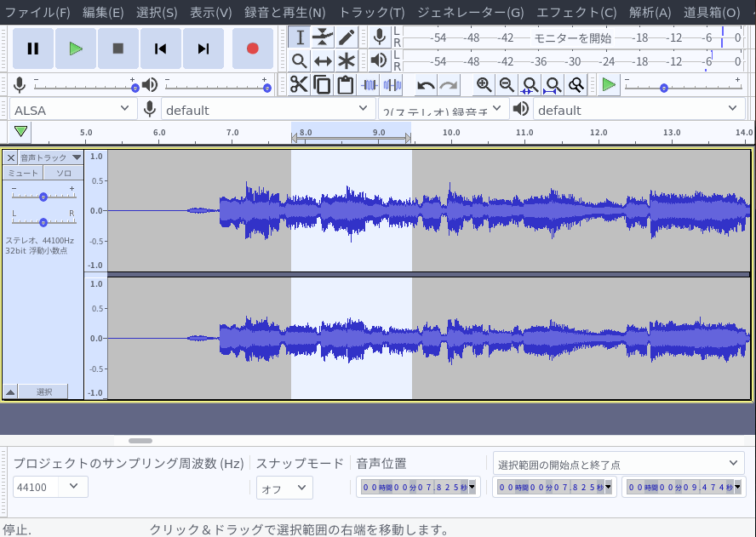Click the Zoom In magnifier icon

click(484, 84)
